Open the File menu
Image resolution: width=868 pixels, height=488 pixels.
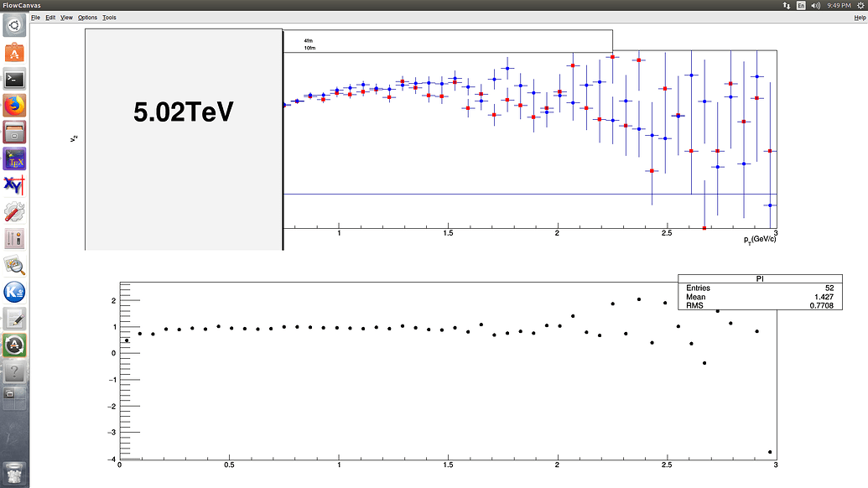click(x=35, y=17)
